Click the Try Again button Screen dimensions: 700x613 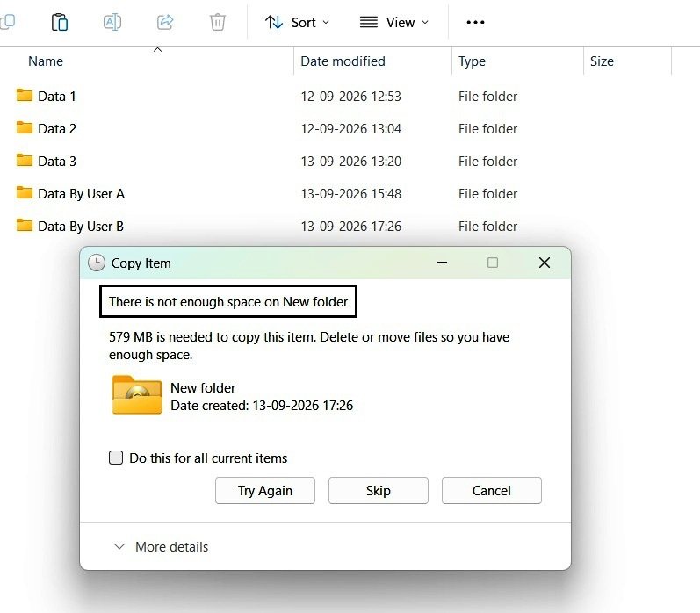click(x=265, y=491)
